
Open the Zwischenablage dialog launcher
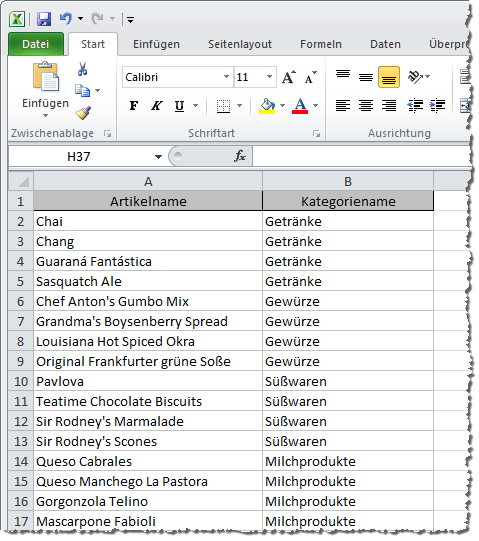click(x=108, y=134)
